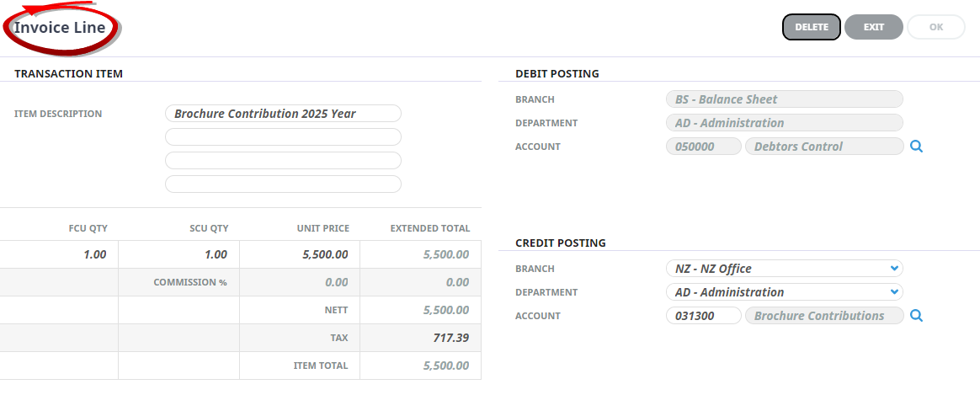Click the debit Branch BS - Balance Sheet field
Image resolution: width=980 pixels, height=395 pixels.
pyautogui.click(x=783, y=99)
